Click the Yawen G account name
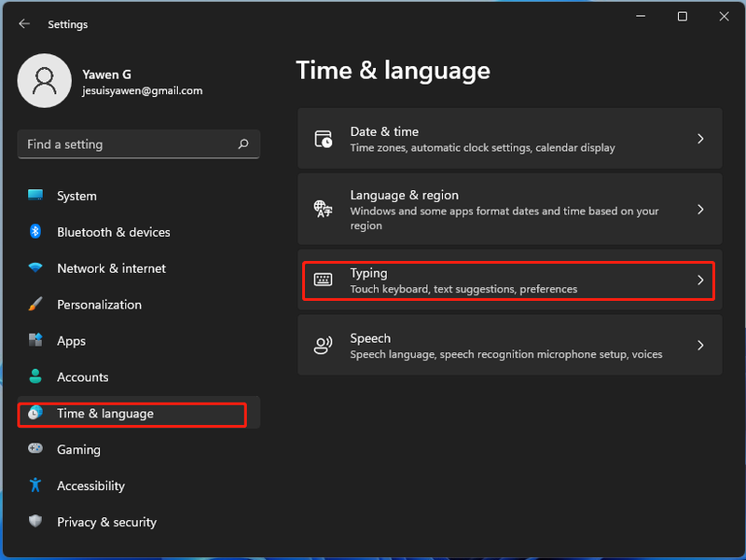The width and height of the screenshot is (746, 560). pos(106,75)
